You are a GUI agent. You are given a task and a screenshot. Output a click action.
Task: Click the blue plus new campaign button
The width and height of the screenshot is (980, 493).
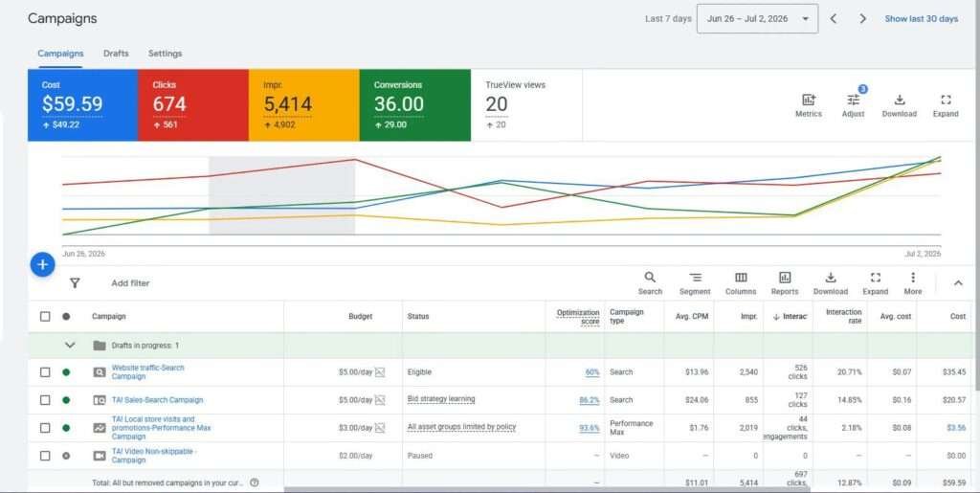[x=42, y=265]
